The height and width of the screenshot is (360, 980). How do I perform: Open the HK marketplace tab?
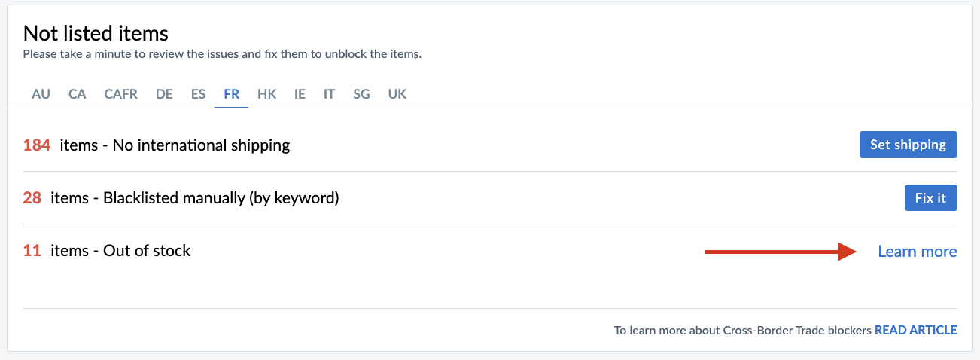[266, 94]
